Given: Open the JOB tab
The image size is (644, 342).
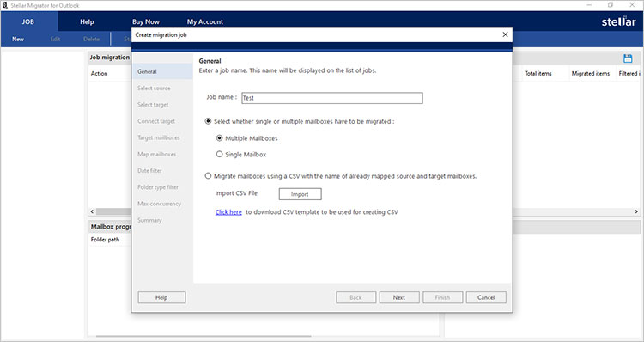Looking at the screenshot, I should tap(28, 21).
